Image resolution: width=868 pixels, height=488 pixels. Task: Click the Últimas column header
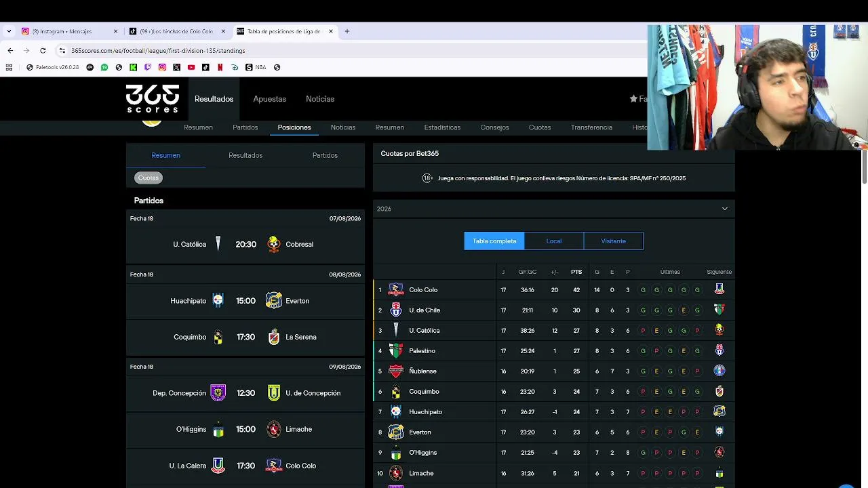click(670, 272)
